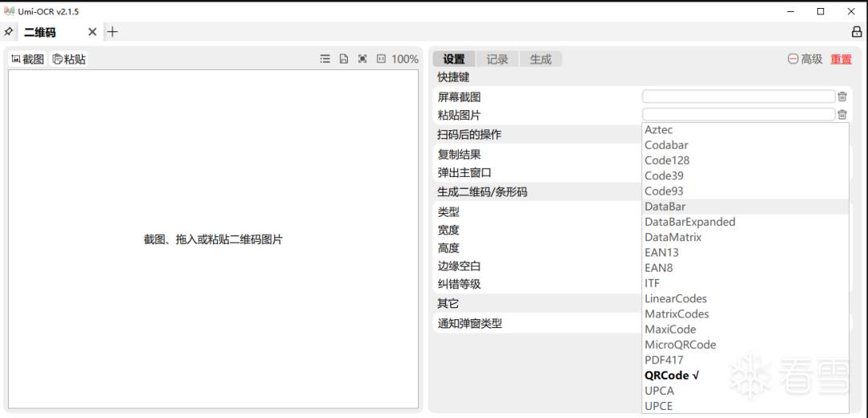This screenshot has height=418, width=868.
Task: Click the 粘贴 paste button
Action: (x=69, y=59)
